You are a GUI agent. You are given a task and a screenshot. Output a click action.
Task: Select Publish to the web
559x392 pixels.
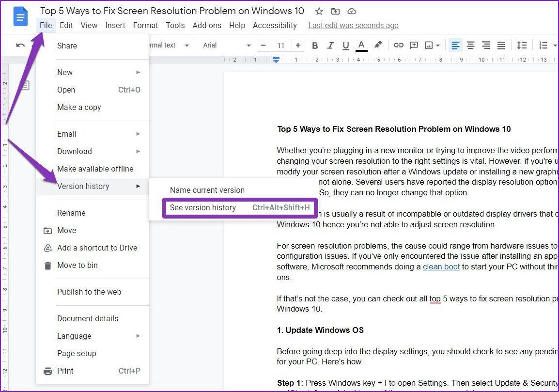coord(93,292)
